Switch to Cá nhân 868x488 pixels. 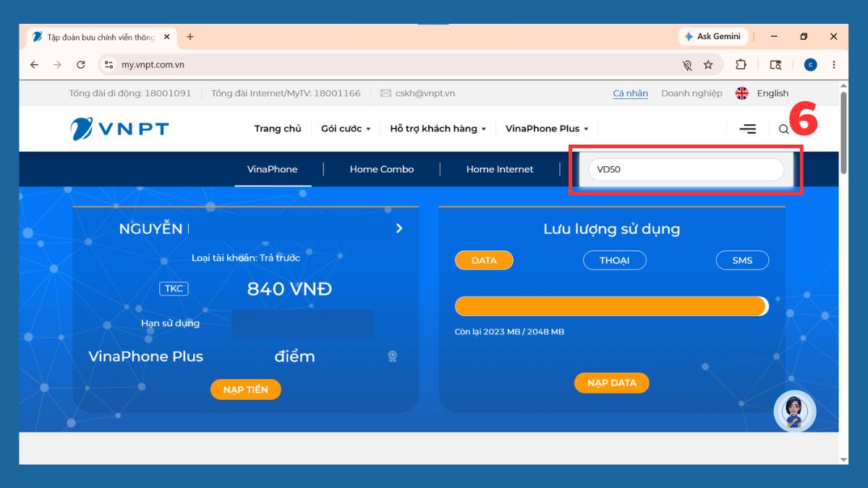[x=630, y=93]
